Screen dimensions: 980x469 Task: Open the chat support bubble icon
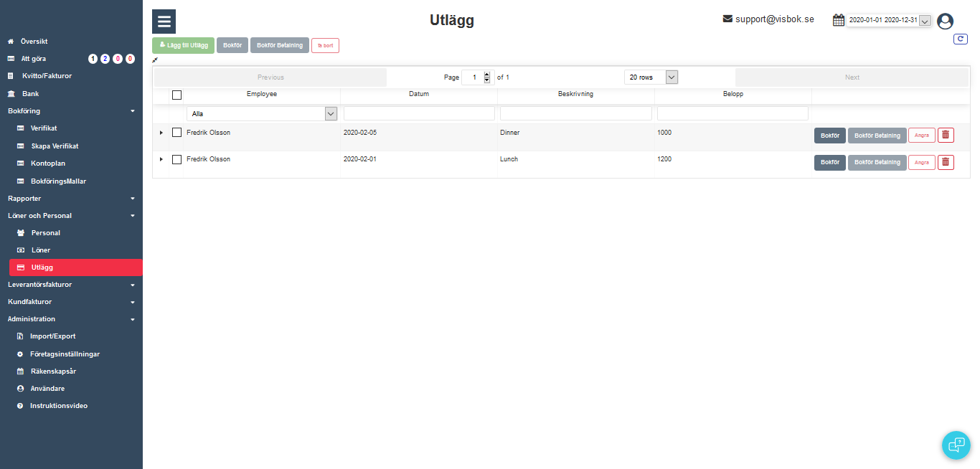(x=956, y=445)
